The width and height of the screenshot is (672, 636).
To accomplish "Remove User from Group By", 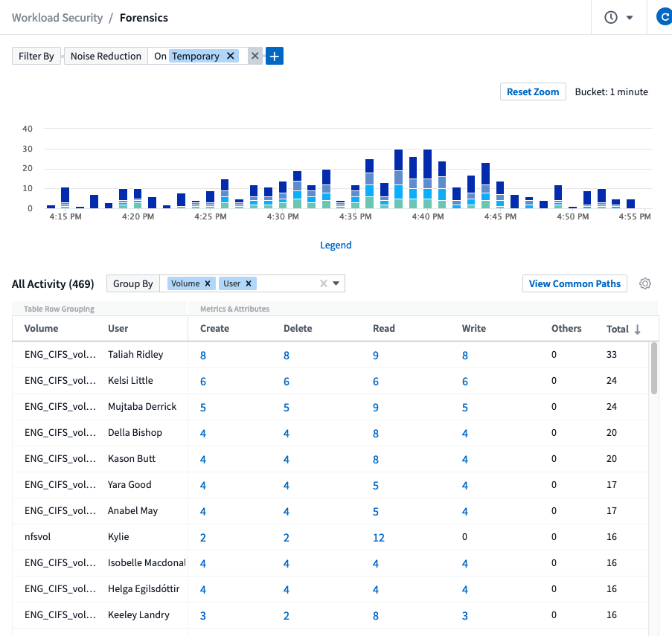I will pos(249,283).
